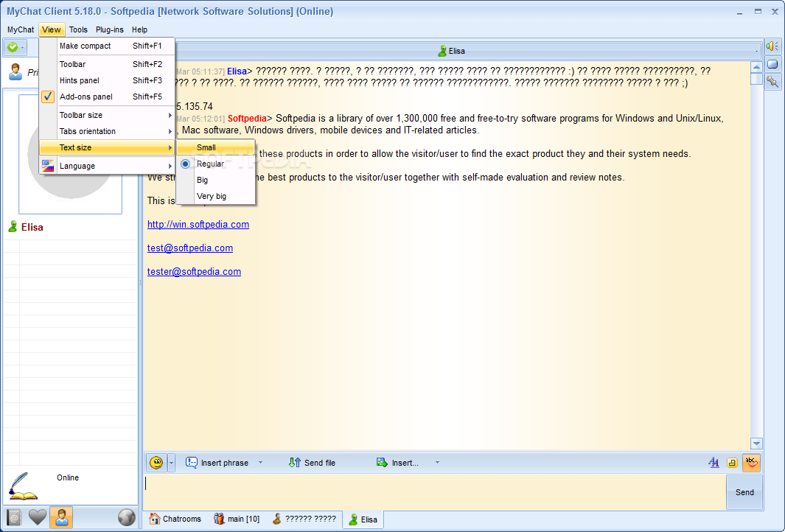Click the highlighted user contacts icon
Image resolution: width=785 pixels, height=532 pixels.
click(62, 517)
